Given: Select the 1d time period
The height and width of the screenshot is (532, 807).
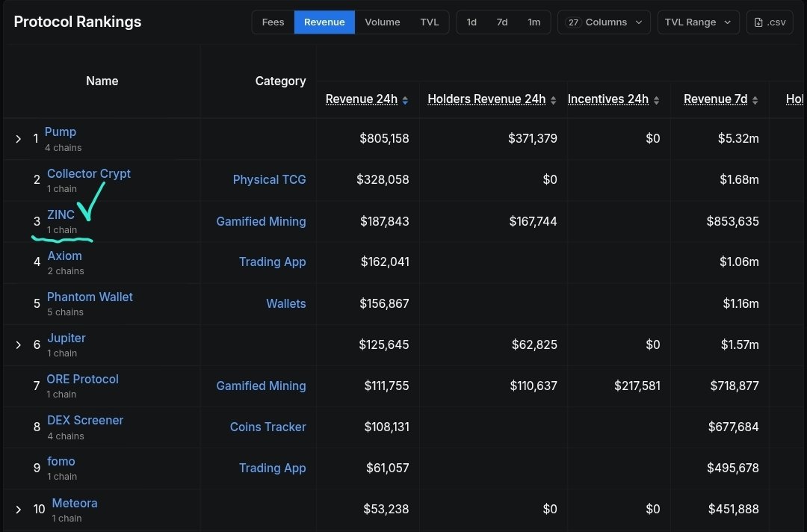Looking at the screenshot, I should [x=471, y=22].
